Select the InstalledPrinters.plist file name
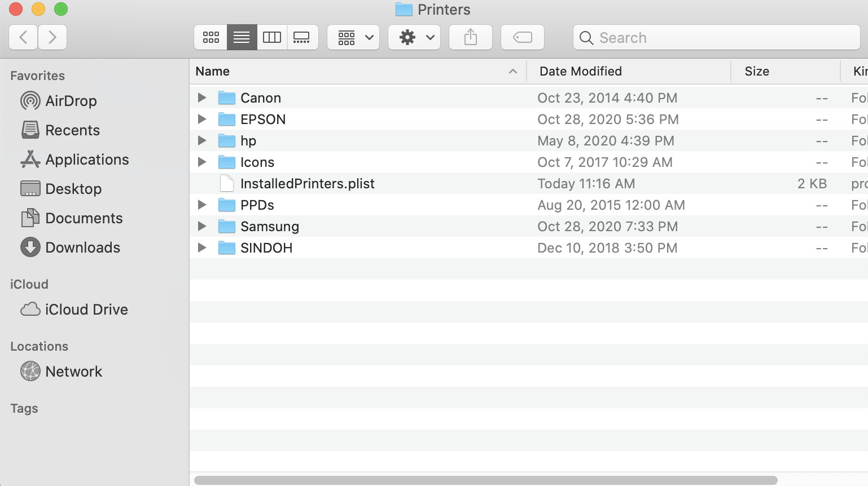This screenshot has height=486, width=868. click(x=308, y=184)
